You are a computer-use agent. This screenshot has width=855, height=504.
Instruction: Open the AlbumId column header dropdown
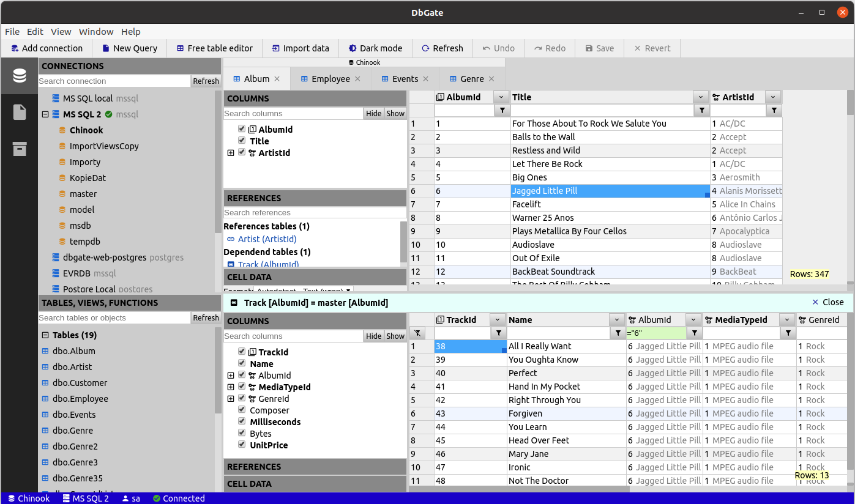(501, 97)
